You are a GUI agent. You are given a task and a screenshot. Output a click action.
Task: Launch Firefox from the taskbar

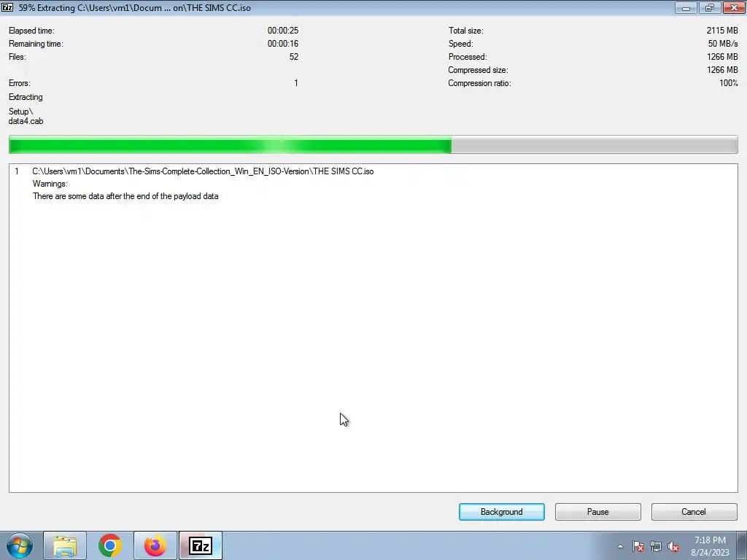point(155,545)
